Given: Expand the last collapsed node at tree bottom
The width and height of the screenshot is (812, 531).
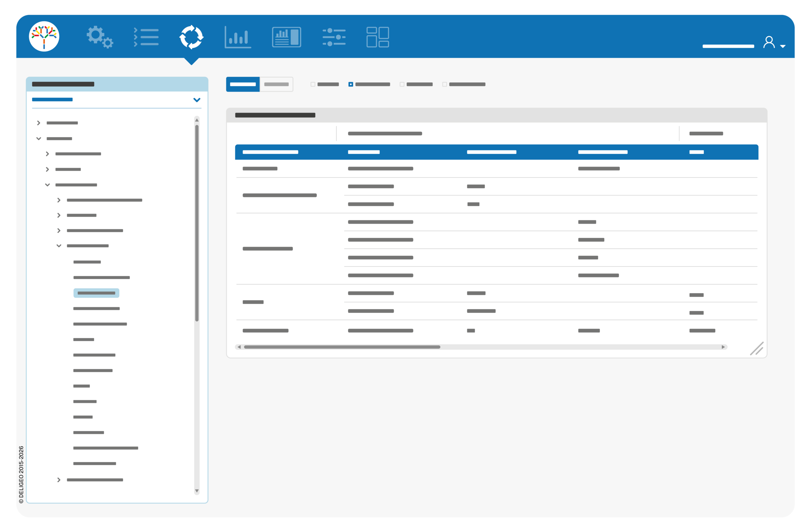Looking at the screenshot, I should click(59, 480).
